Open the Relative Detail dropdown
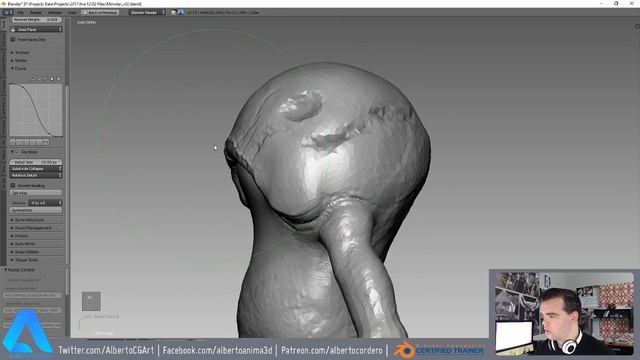 36,175
